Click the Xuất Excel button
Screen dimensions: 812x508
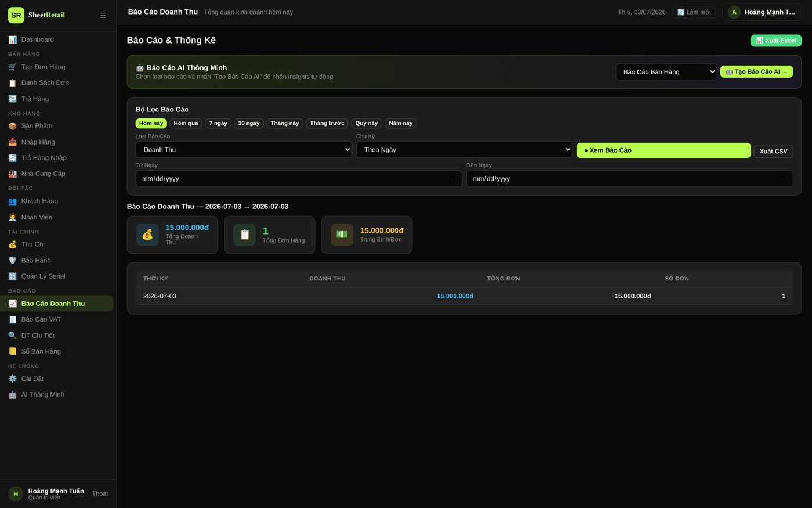776,41
